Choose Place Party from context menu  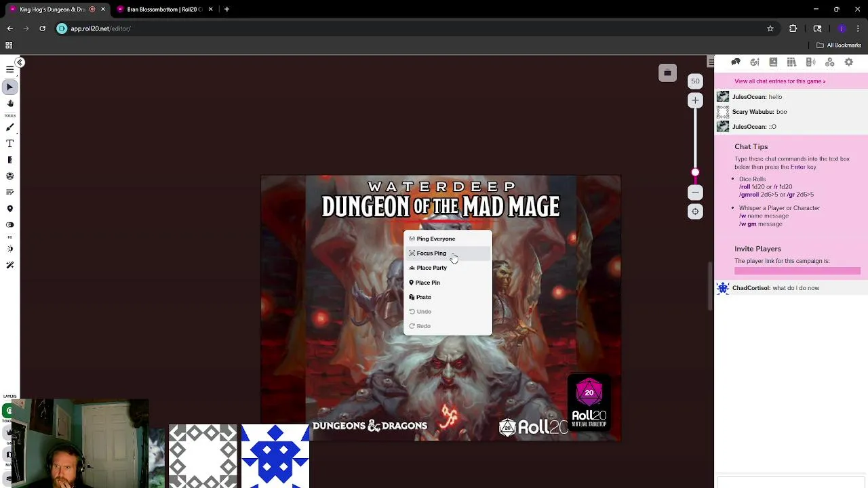pos(448,268)
